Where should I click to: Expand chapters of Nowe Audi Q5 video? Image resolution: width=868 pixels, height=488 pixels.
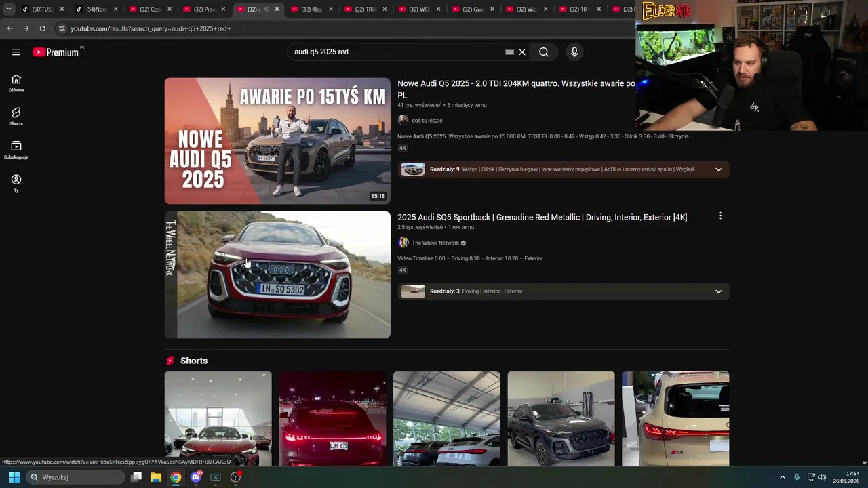pyautogui.click(x=719, y=169)
